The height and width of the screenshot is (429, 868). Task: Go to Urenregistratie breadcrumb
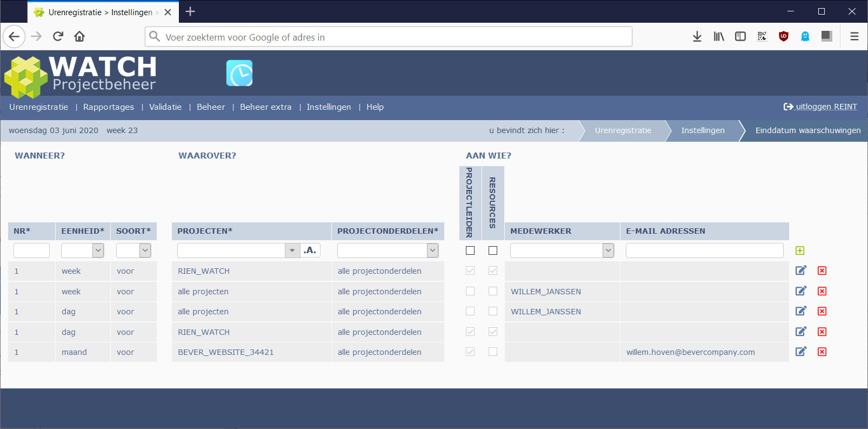(623, 130)
